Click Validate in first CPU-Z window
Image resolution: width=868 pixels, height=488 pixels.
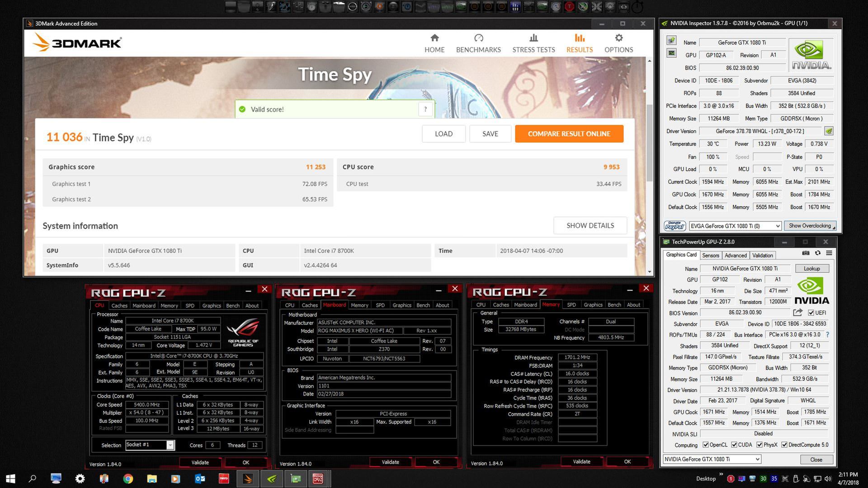coord(200,462)
